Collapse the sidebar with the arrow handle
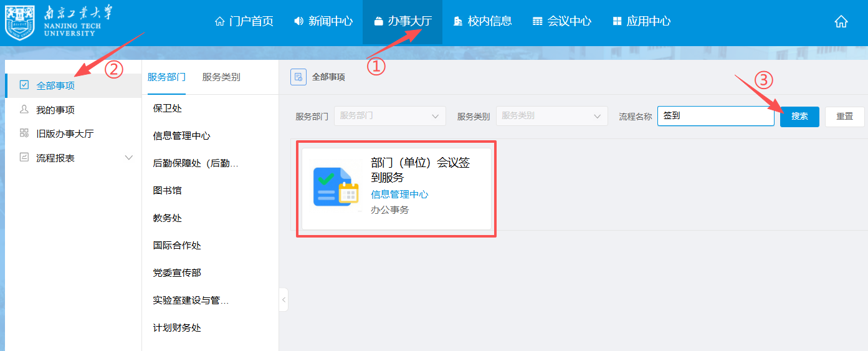 tap(284, 300)
